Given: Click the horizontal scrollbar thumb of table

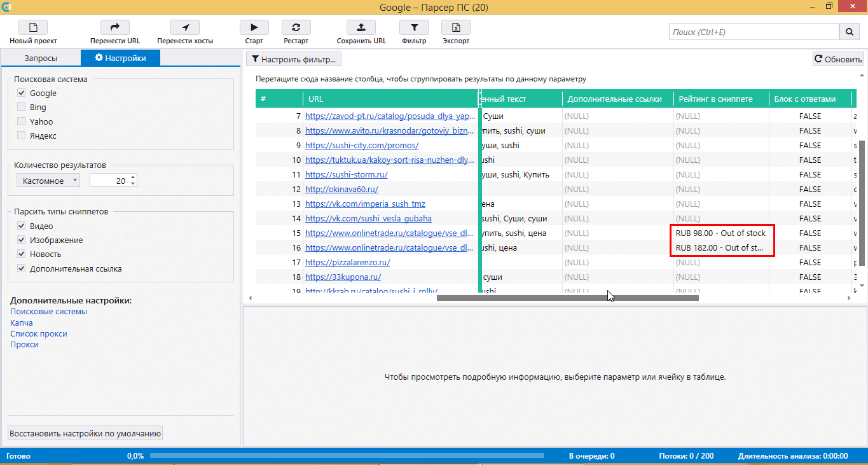Looking at the screenshot, I should pos(568,298).
